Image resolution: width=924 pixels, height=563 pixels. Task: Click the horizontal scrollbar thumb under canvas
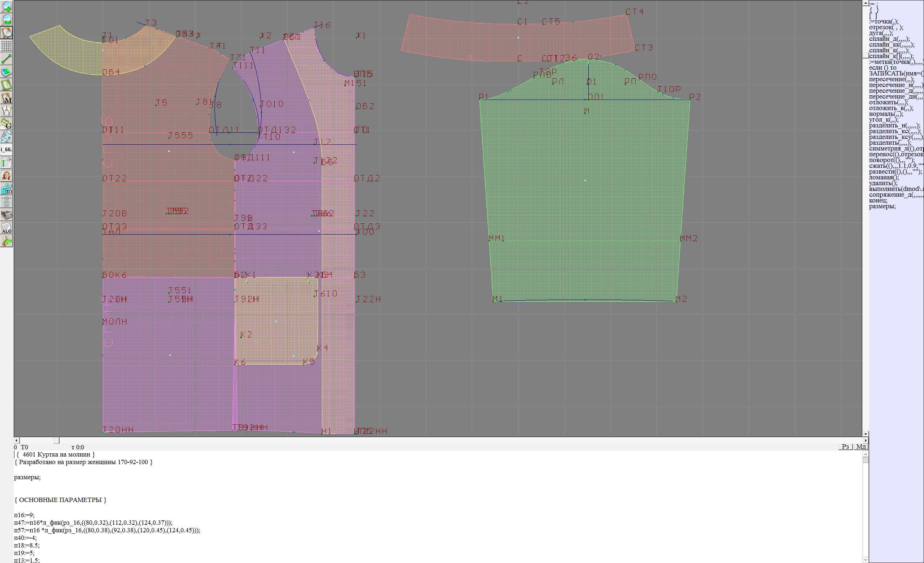coord(56,440)
